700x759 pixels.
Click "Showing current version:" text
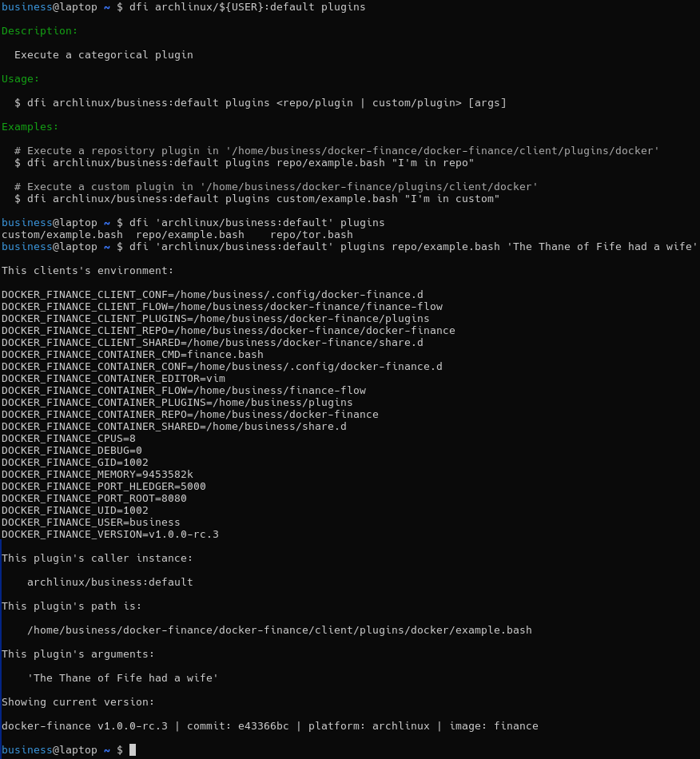(x=78, y=702)
